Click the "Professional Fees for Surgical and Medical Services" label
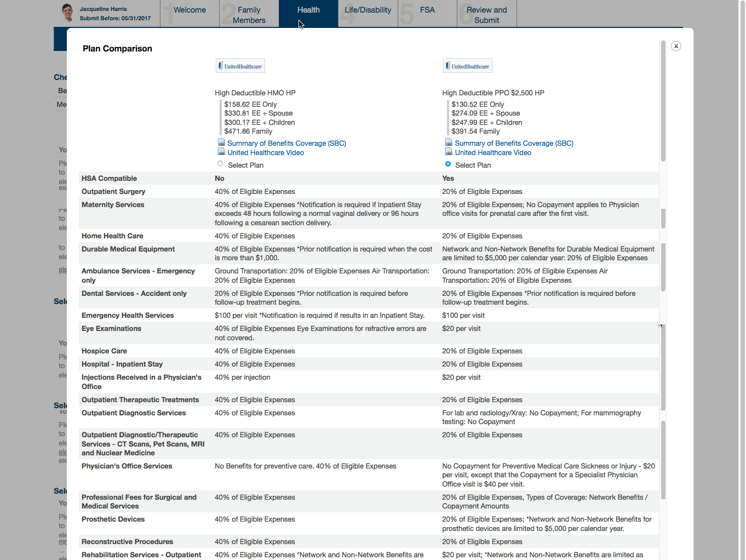This screenshot has width=746, height=560. [139, 501]
